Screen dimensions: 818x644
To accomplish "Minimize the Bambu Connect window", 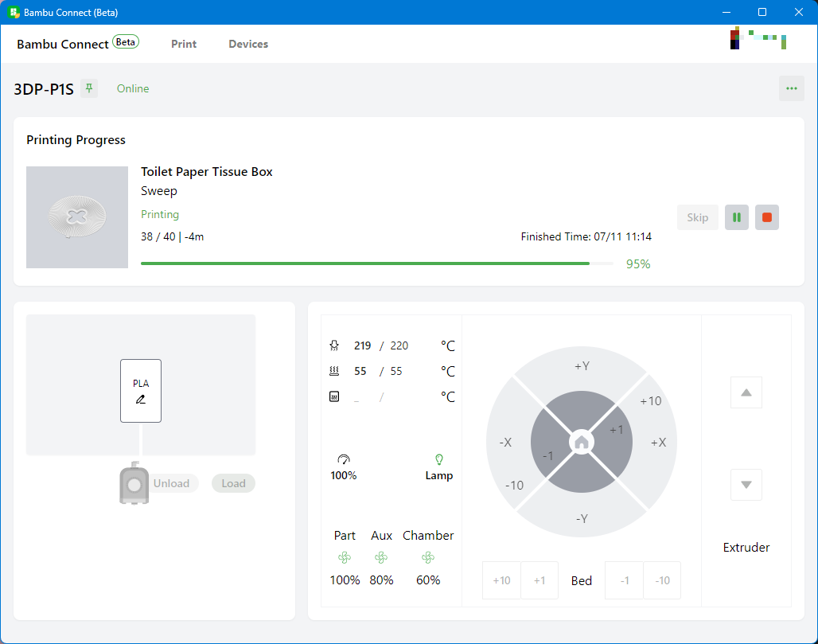I will pyautogui.click(x=726, y=12).
